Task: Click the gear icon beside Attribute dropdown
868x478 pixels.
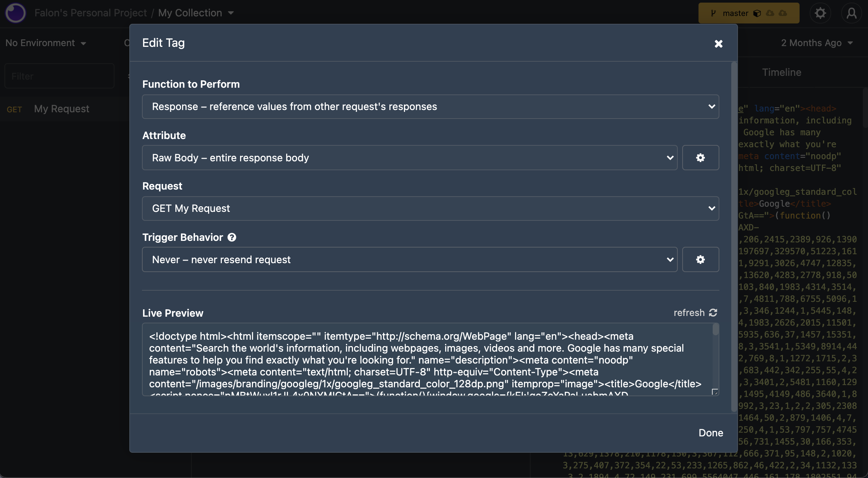Action: (x=700, y=158)
